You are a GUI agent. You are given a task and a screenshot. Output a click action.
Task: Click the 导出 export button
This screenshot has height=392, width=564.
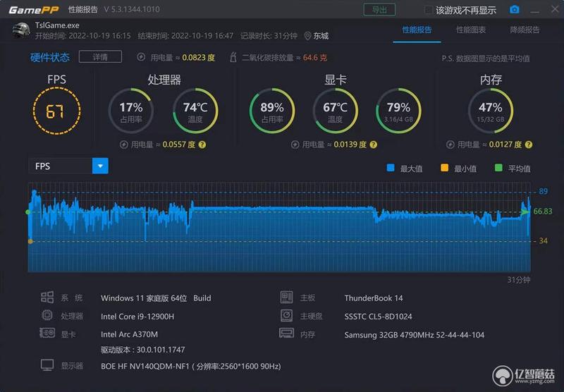[x=379, y=10]
